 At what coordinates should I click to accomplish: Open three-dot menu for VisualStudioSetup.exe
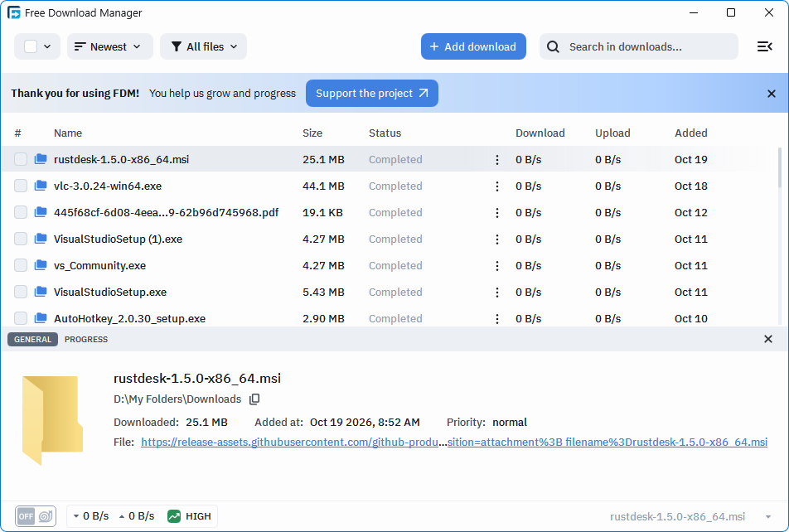[497, 293]
